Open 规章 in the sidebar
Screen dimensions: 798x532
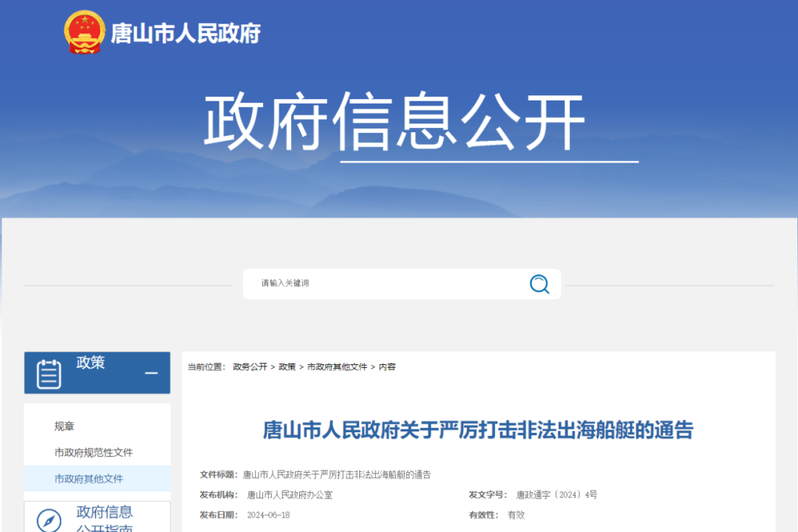pyautogui.click(x=64, y=426)
